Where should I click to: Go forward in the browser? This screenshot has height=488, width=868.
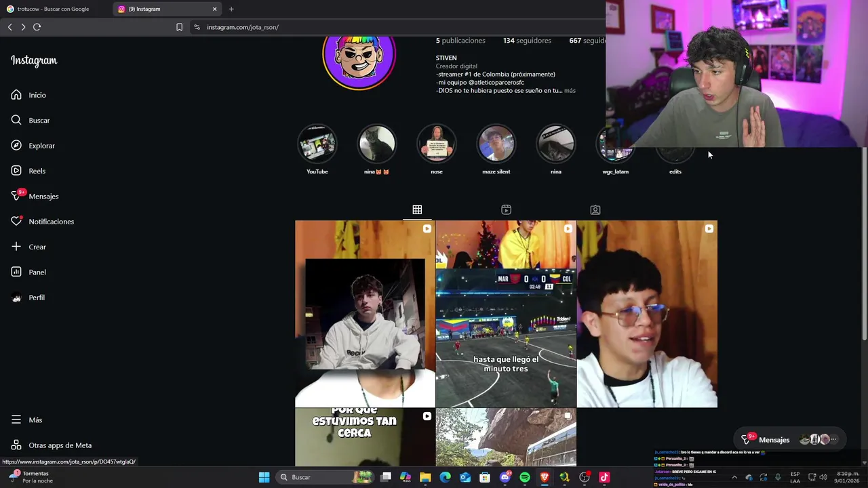click(23, 27)
